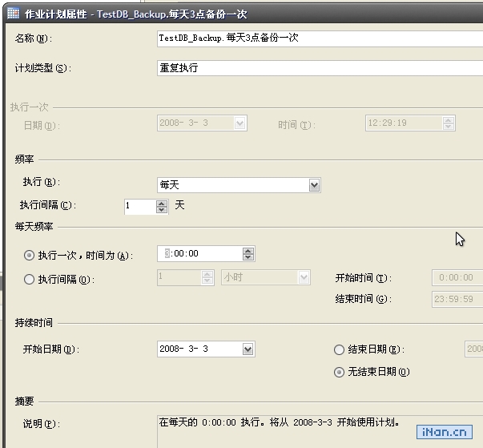Click the 说明 summary description box
The height and width of the screenshot is (448, 483).
[x=319, y=430]
